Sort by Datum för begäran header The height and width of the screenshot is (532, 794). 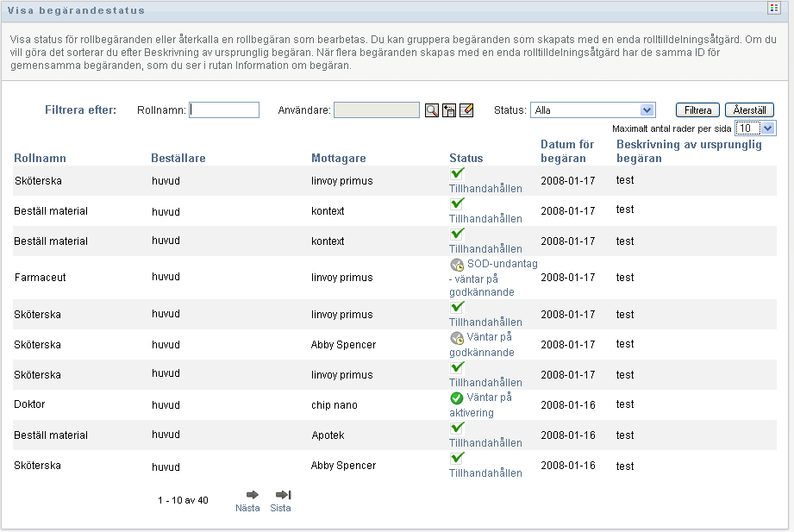click(x=567, y=151)
